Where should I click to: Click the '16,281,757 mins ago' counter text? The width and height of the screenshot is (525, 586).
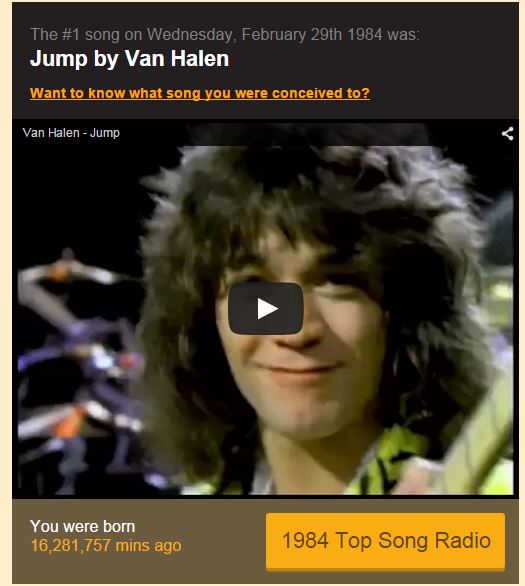(x=106, y=545)
